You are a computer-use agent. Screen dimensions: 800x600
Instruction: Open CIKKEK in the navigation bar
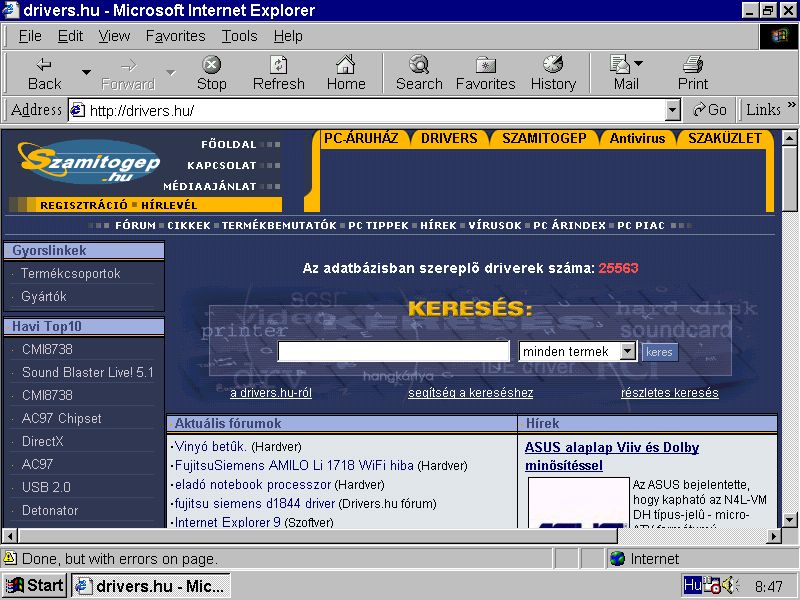[x=189, y=226]
